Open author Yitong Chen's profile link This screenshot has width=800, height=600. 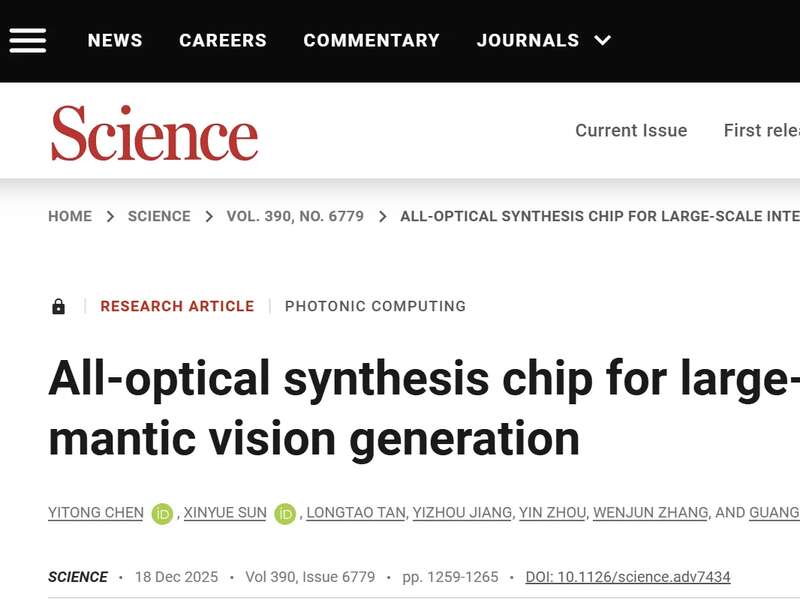[x=96, y=513]
